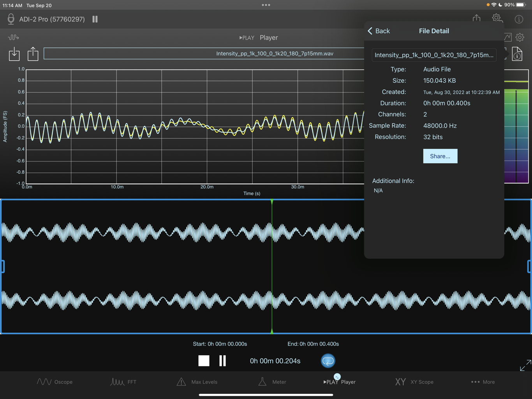Switch to the FFT tab
532x399 pixels.
(123, 382)
